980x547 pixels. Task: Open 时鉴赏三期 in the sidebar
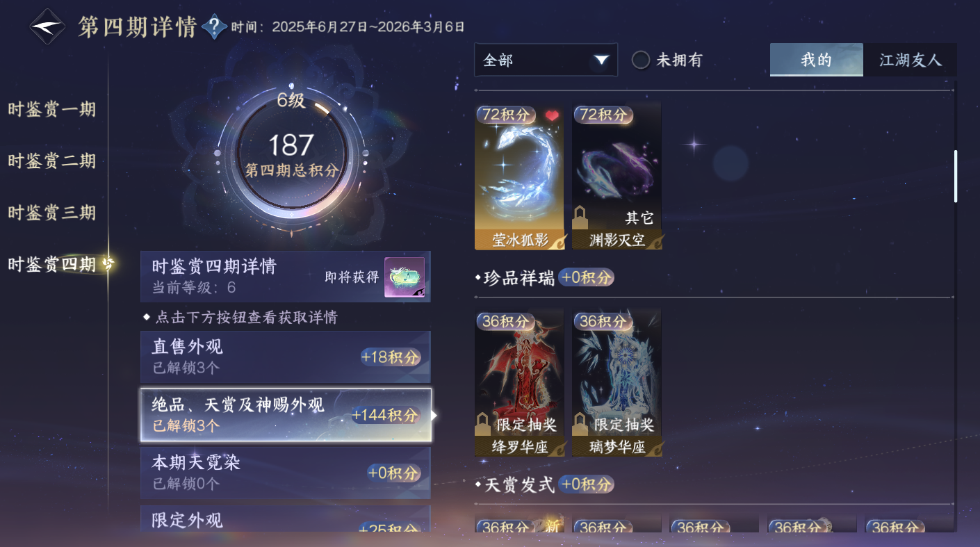click(x=51, y=212)
